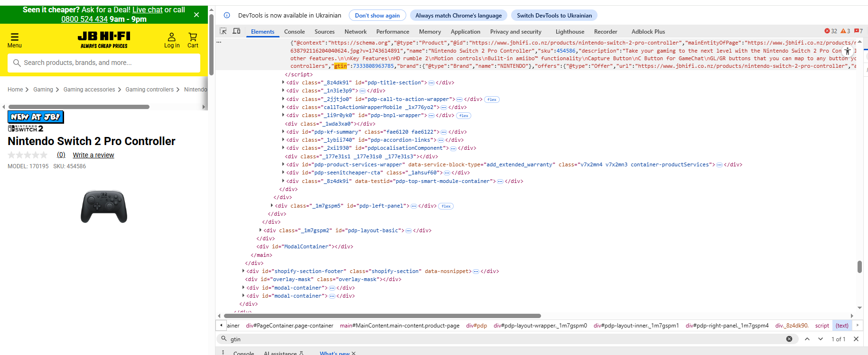Clear the gtin search field
Viewport: 868px width, 355px height.
[x=789, y=339]
